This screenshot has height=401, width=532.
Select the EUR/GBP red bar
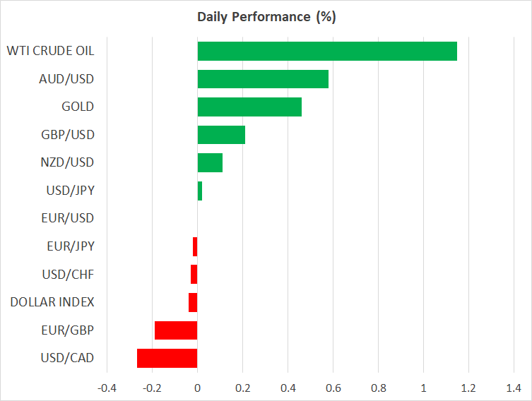point(176,330)
